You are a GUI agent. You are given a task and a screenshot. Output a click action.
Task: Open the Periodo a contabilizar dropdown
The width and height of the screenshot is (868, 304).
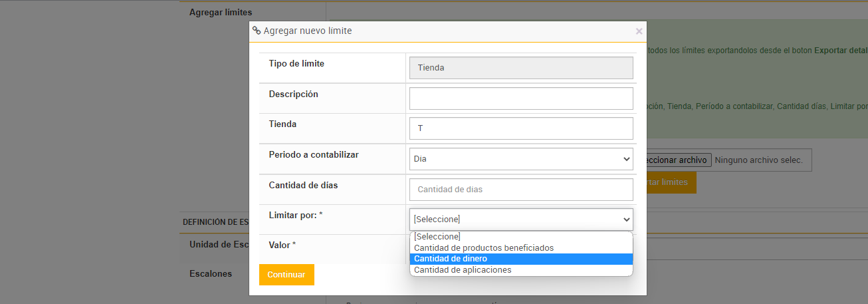click(521, 159)
